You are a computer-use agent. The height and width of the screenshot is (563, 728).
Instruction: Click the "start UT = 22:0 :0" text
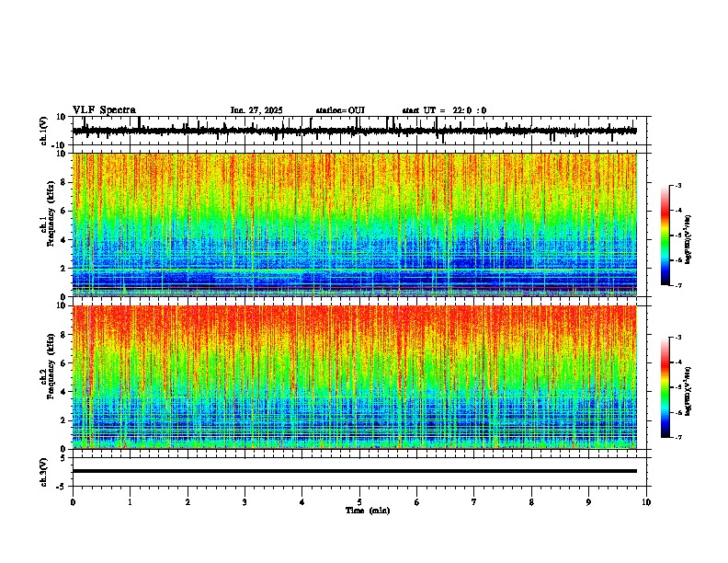(444, 110)
